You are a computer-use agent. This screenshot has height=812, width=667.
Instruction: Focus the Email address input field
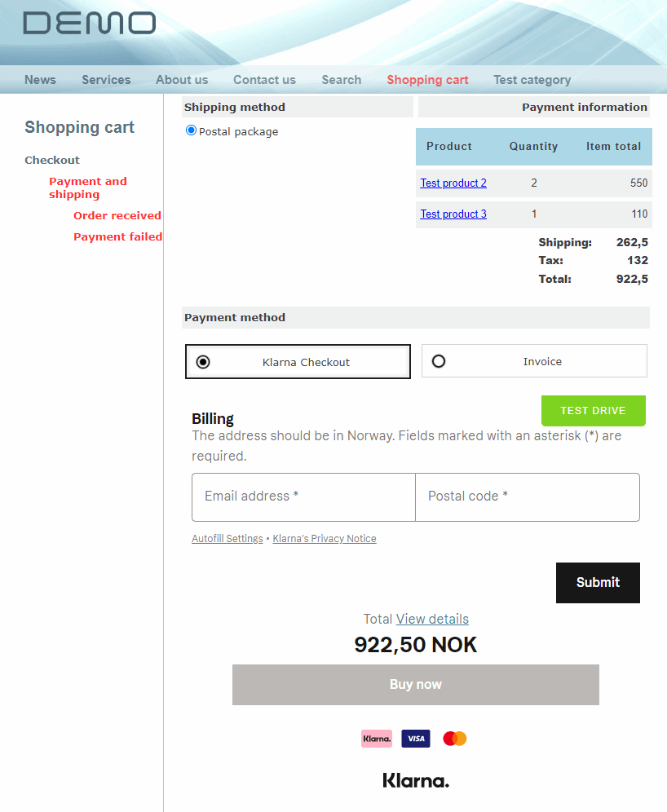point(303,496)
